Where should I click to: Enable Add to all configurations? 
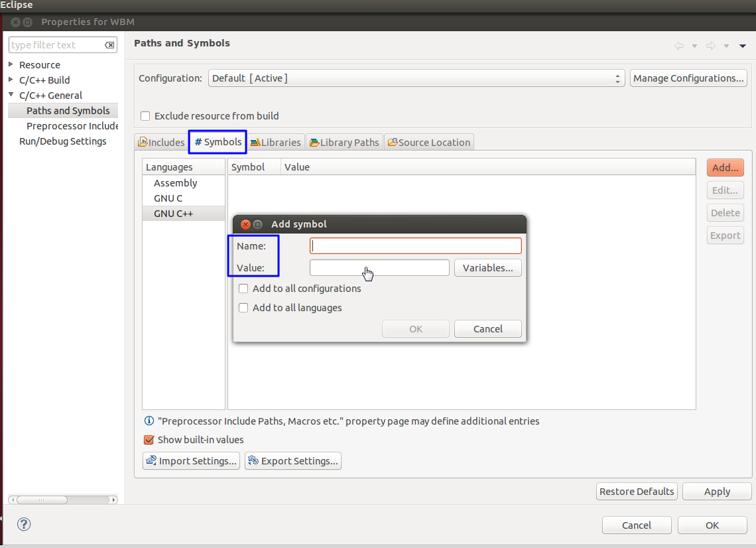243,289
